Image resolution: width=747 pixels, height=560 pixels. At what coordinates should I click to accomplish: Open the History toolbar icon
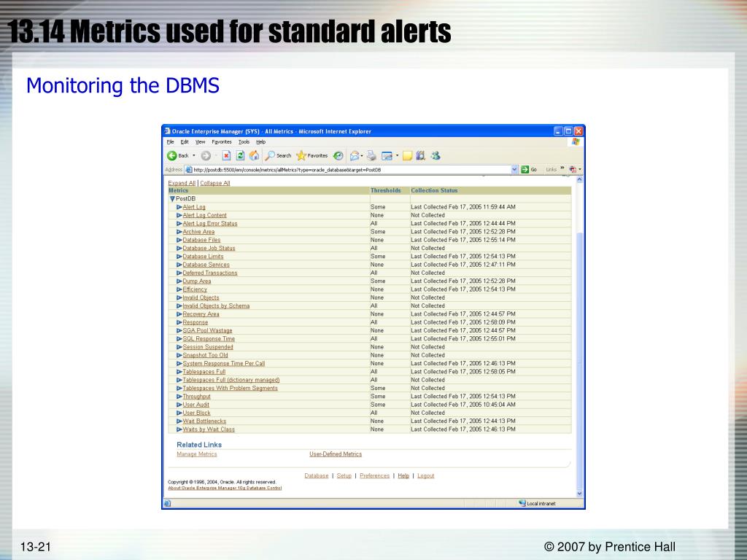(338, 156)
